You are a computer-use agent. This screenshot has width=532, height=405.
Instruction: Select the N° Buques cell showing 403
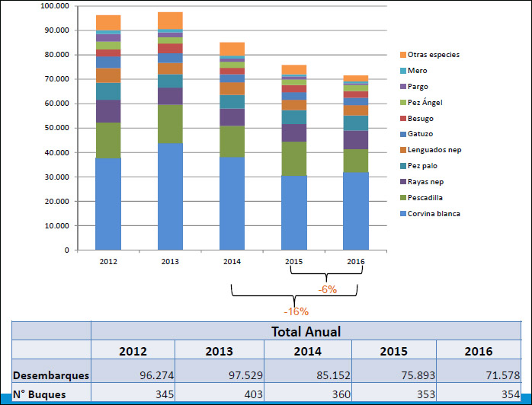pos(220,394)
